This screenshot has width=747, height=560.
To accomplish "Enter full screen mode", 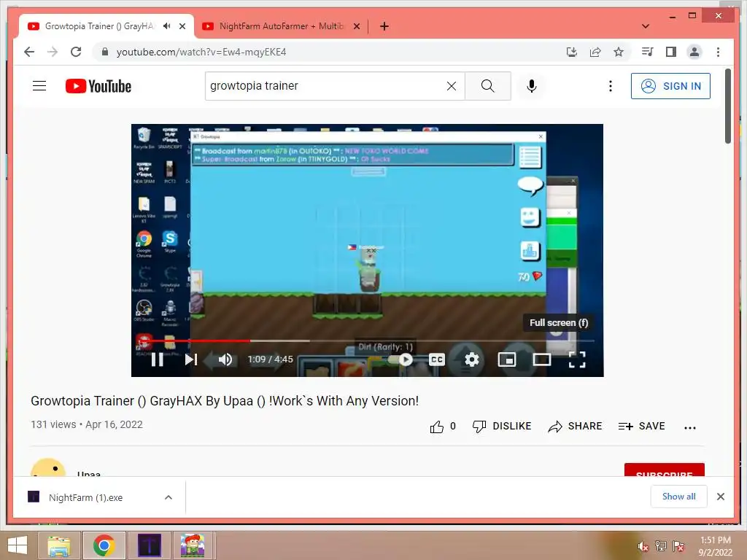I will click(x=577, y=359).
